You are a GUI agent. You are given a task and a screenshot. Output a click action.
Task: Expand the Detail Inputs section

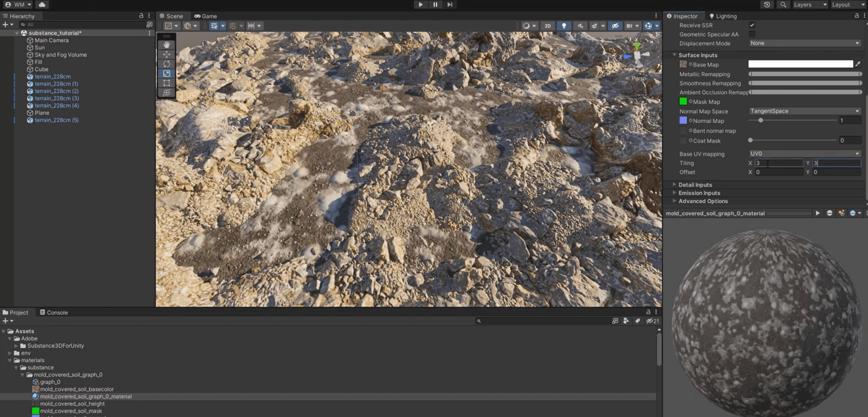(695, 185)
